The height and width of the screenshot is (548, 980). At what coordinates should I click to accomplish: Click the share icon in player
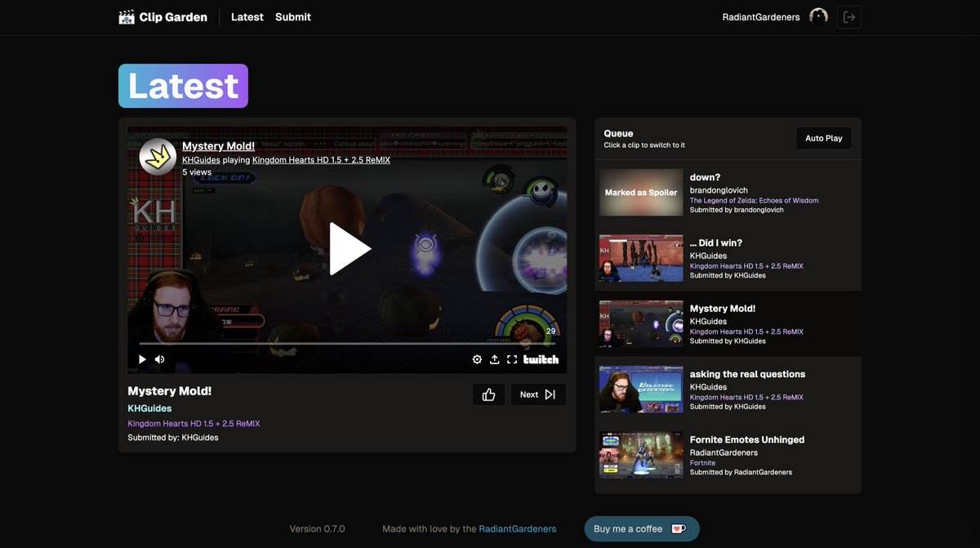[x=495, y=359]
